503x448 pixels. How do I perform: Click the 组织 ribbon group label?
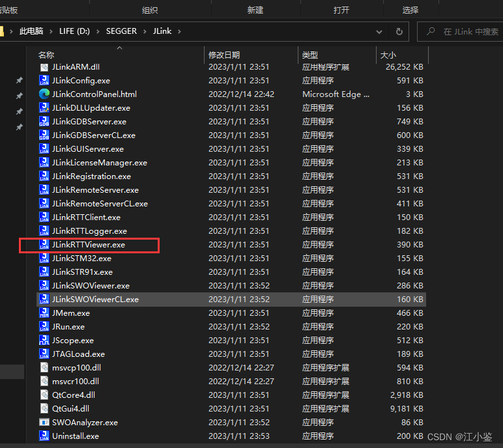pyautogui.click(x=150, y=10)
